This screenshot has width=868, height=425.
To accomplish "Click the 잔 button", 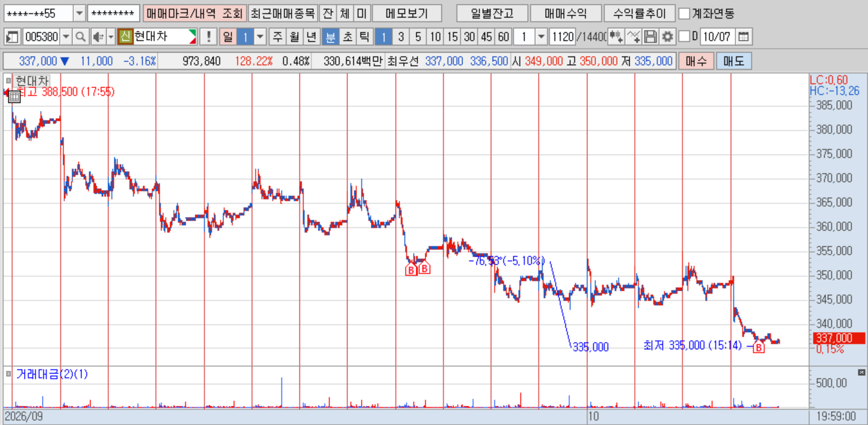I will (327, 13).
